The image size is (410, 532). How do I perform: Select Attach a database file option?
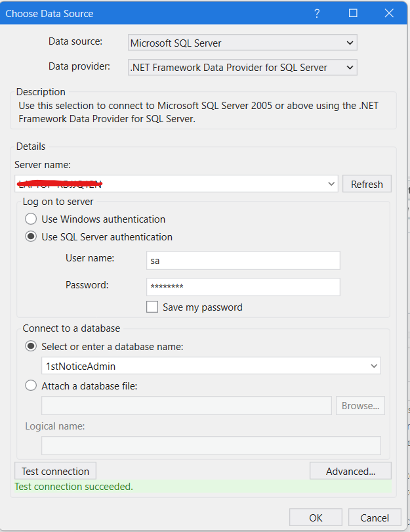[31, 386]
